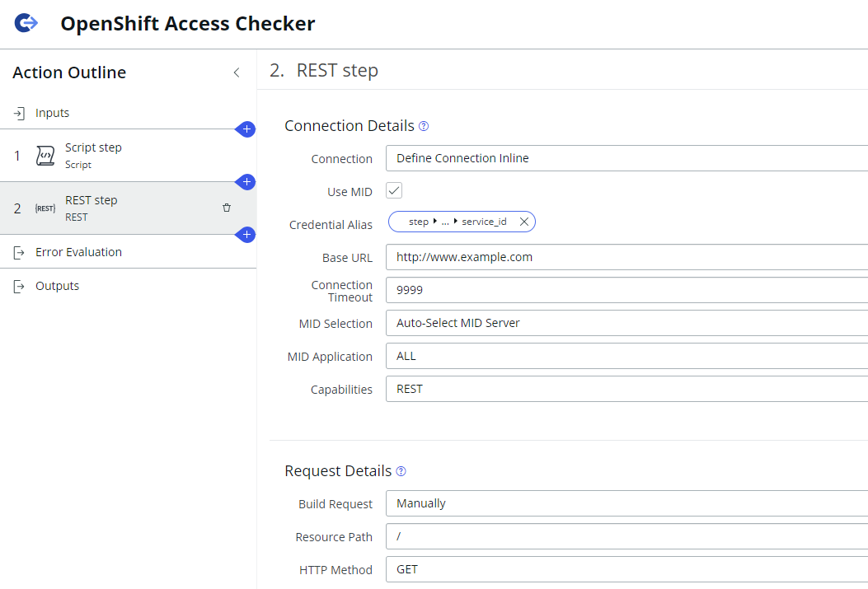
Task: Click the Inputs arrow icon
Action: (x=20, y=114)
